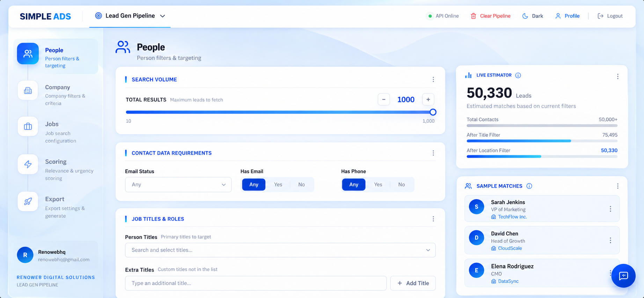The width and height of the screenshot is (644, 298).
Task: Go to the Company sidebar section
Action: pyautogui.click(x=56, y=95)
